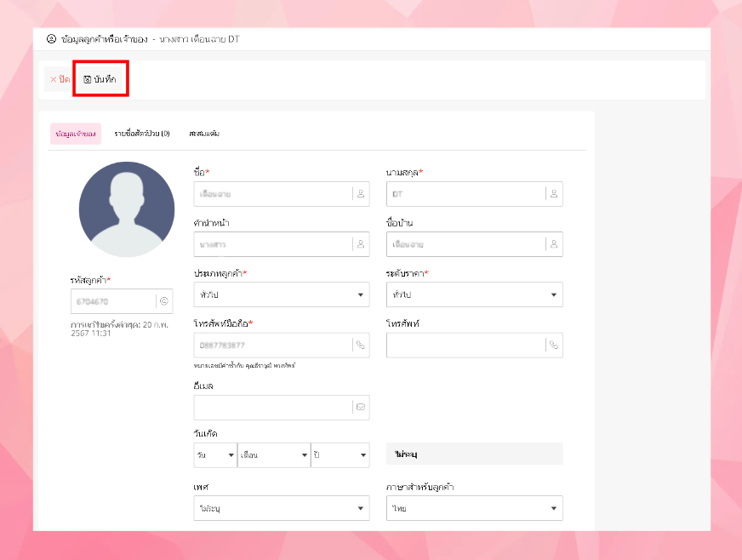Screen dimensions: 742x560
Task: Click the การเข้าใช้ครั้งล่าสุด last-access text
Action: (119, 329)
